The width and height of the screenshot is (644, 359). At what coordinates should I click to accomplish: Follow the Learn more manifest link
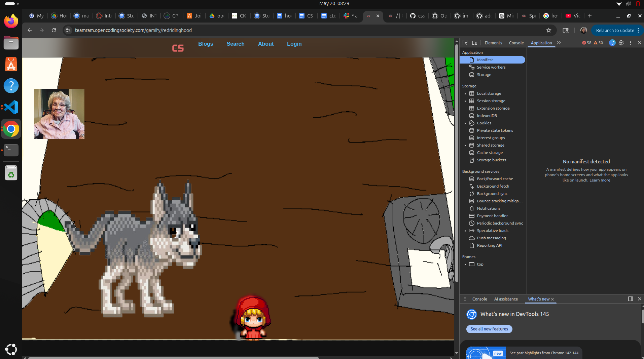(x=600, y=180)
